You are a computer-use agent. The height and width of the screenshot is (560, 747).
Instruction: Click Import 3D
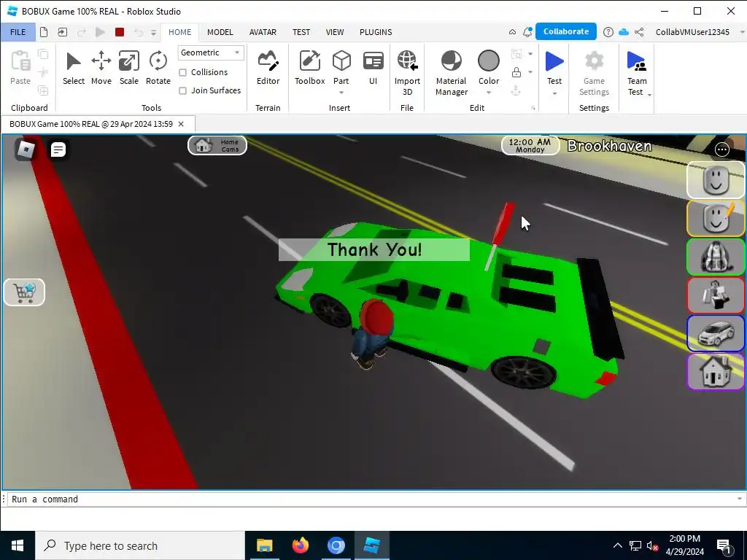coord(407,72)
